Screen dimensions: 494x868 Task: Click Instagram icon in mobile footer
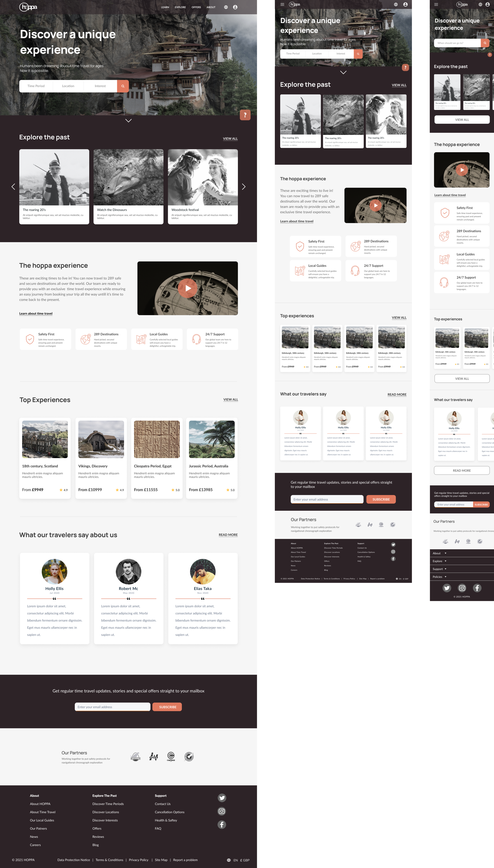click(x=462, y=588)
